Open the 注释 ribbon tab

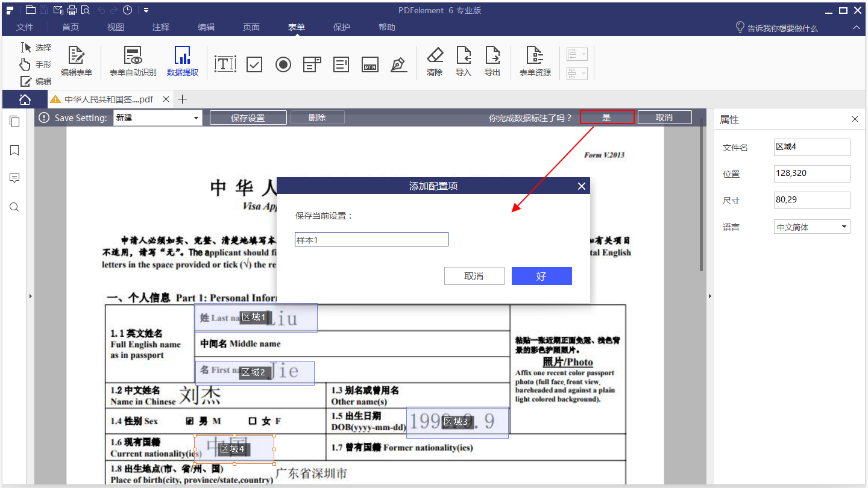coord(161,27)
